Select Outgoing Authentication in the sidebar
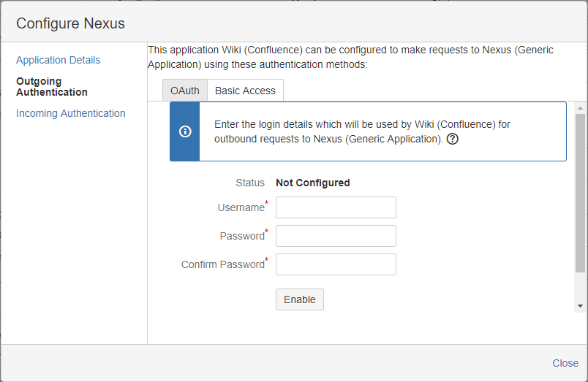This screenshot has width=588, height=382. 52,87
